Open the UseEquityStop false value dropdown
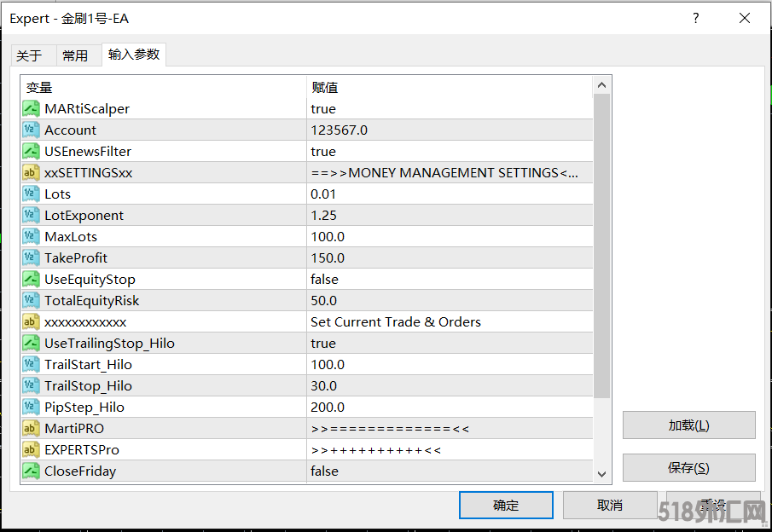This screenshot has height=532, width=772. coord(449,279)
